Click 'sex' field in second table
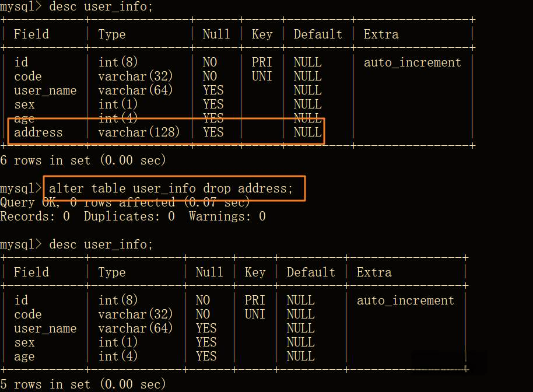Screen dimensions: 533x392 24,342
